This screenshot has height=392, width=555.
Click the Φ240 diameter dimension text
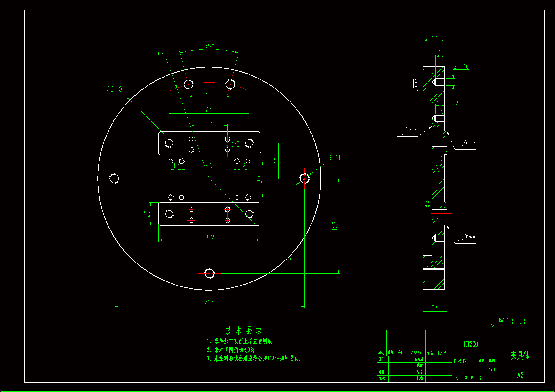point(114,89)
